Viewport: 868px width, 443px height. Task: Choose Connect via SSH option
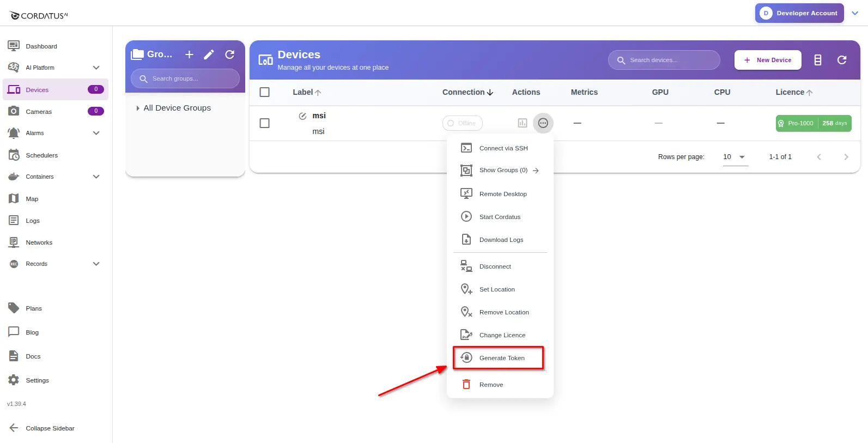coord(503,148)
